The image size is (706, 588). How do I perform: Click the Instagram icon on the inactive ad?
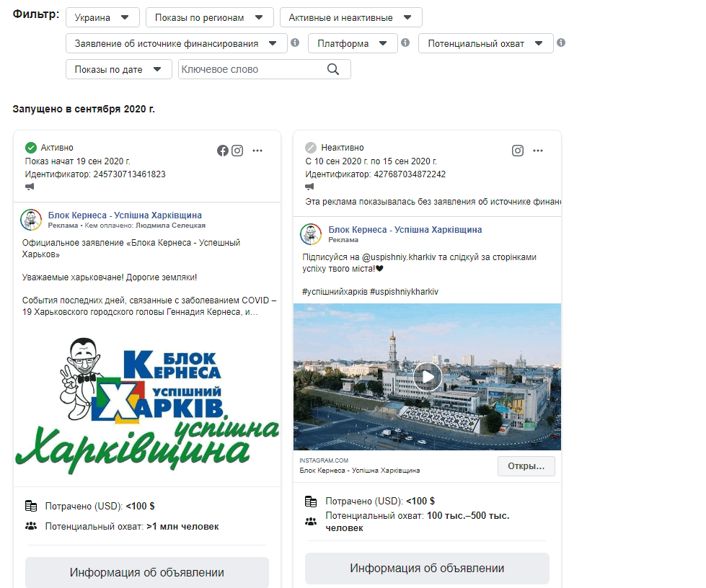click(x=518, y=151)
